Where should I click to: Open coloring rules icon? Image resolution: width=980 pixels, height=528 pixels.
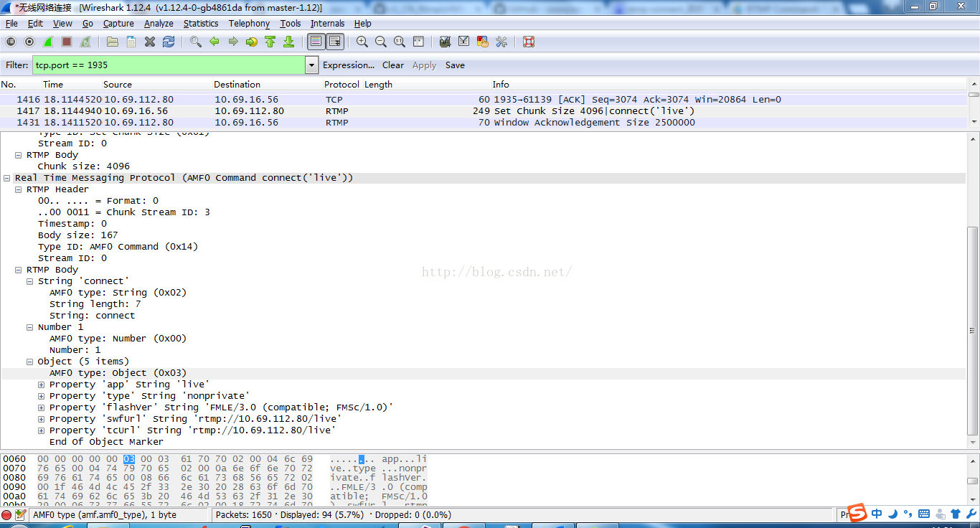tap(482, 42)
